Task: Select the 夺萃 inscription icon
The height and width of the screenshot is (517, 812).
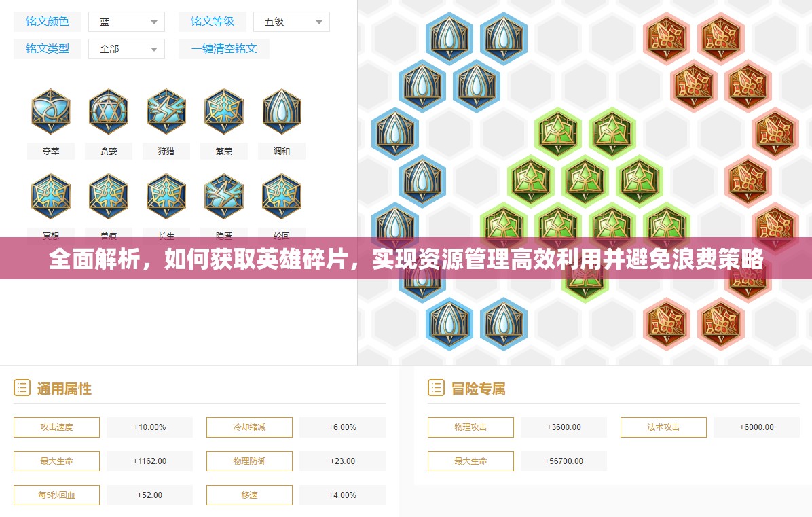Action: coord(50,111)
